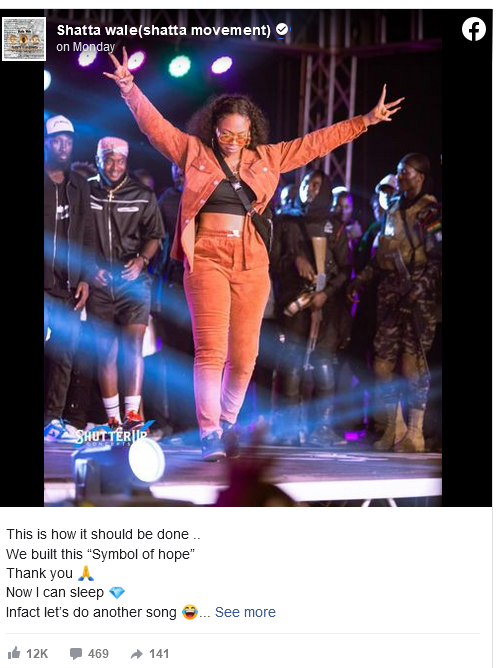Open the Shatta wale(shatta movement) page name

tap(164, 30)
